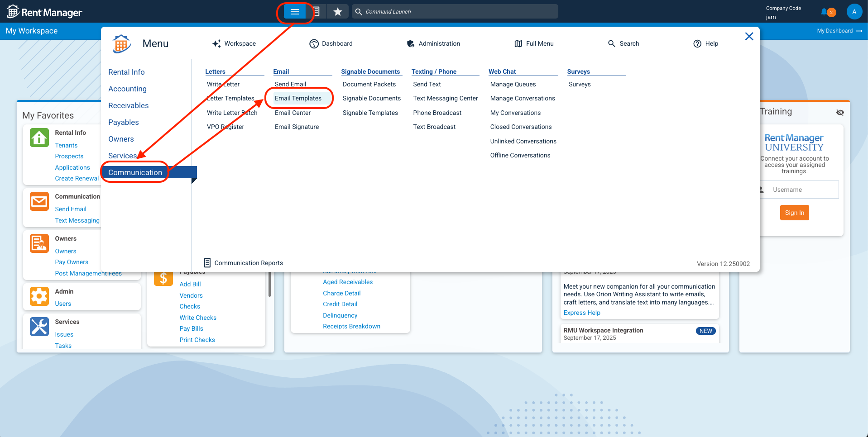Open the favorites star icon
This screenshot has height=437, width=868.
(338, 12)
